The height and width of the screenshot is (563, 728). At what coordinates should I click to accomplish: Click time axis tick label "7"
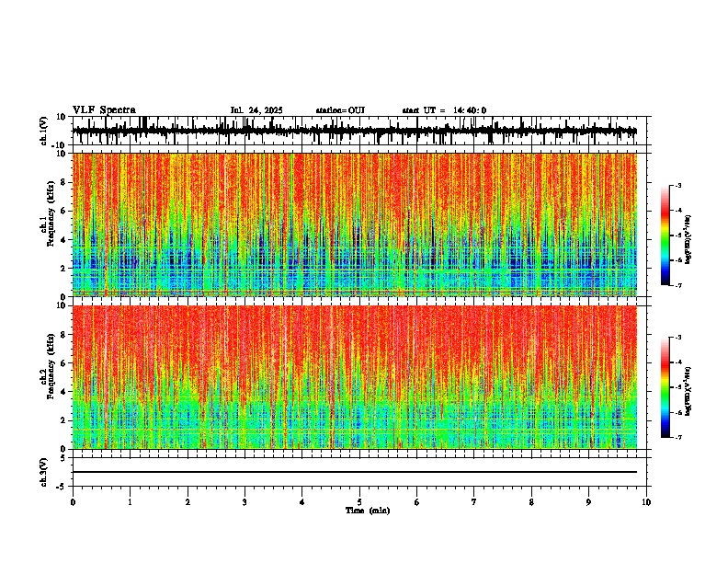pos(474,502)
